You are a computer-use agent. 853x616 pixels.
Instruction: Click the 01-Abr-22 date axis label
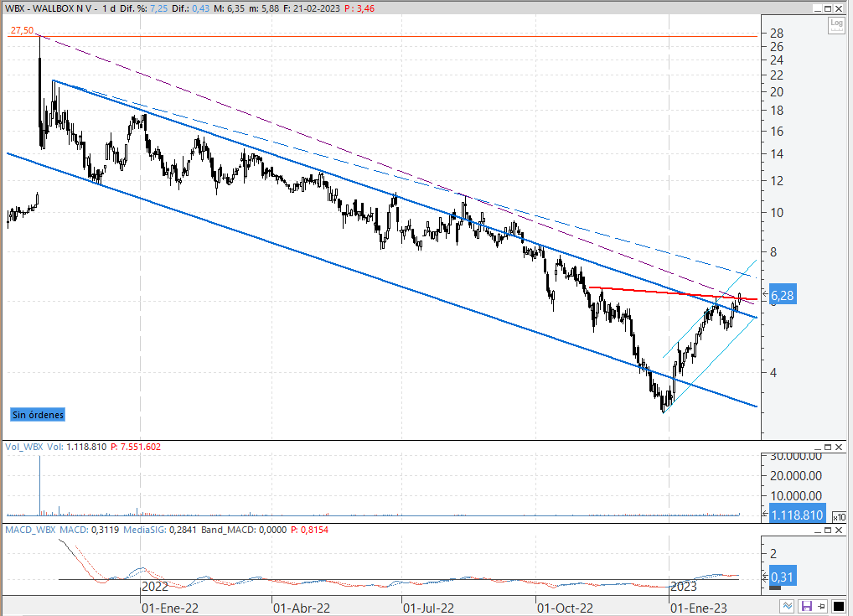302,608
